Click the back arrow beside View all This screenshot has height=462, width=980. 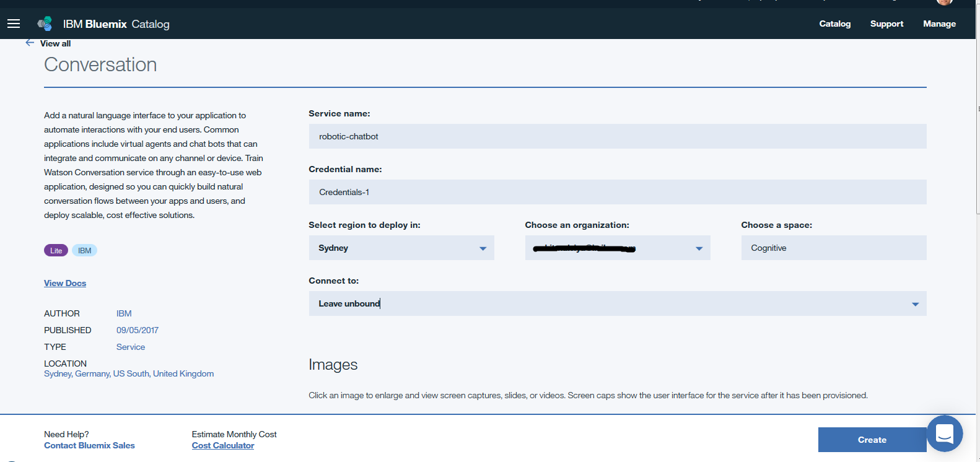[30, 43]
